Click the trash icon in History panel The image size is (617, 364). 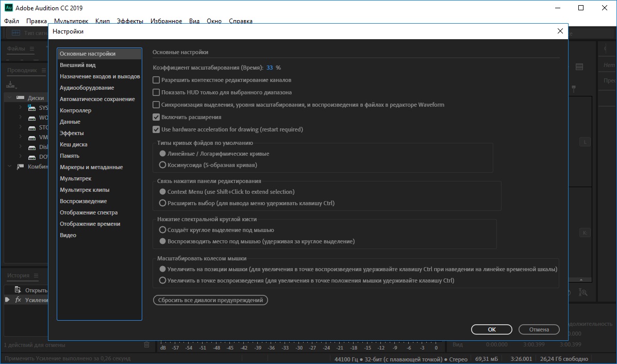click(x=146, y=344)
